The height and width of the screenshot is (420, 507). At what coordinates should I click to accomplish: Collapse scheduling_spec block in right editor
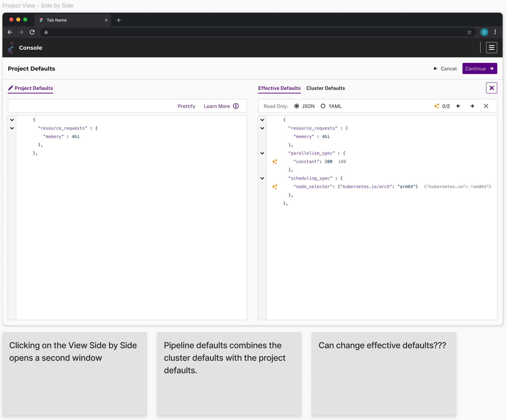(x=262, y=178)
